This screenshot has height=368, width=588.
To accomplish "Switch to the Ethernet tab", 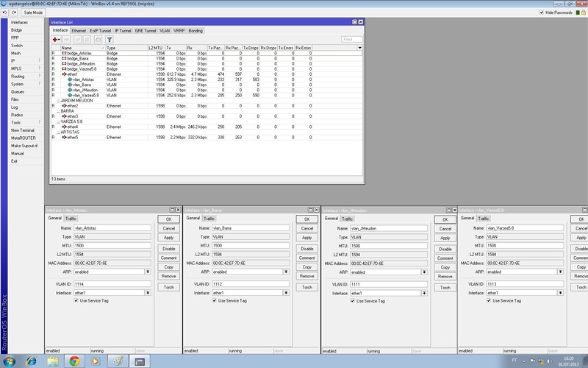I will click(79, 31).
